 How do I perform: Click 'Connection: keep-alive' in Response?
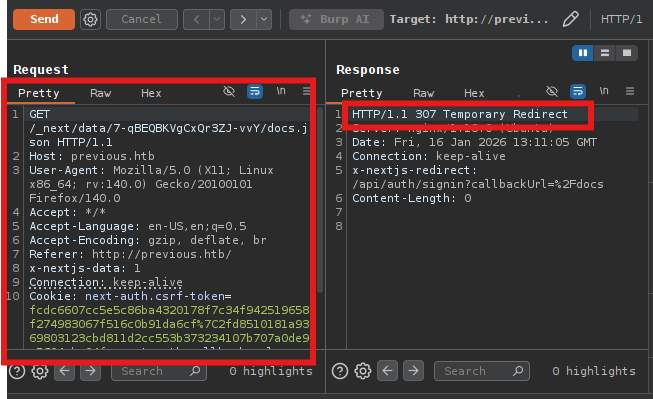429,156
